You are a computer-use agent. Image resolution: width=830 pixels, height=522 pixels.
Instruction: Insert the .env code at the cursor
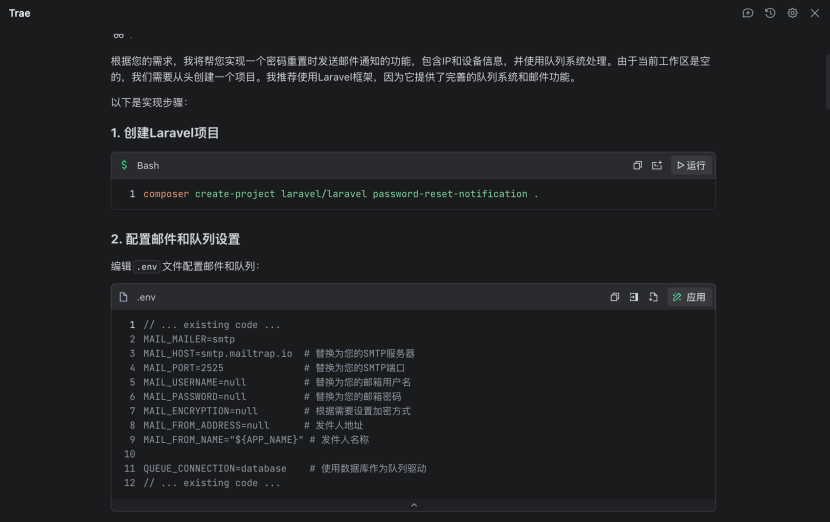pos(634,297)
